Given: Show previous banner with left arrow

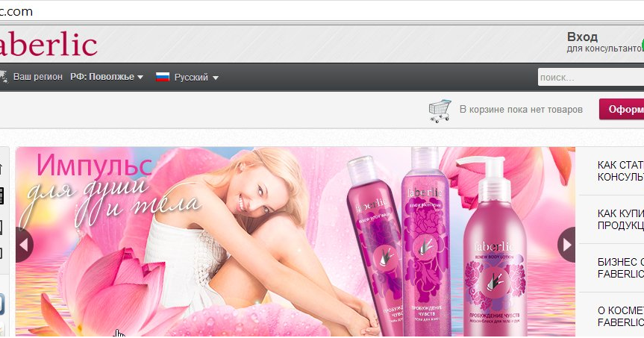Looking at the screenshot, I should pos(24,245).
